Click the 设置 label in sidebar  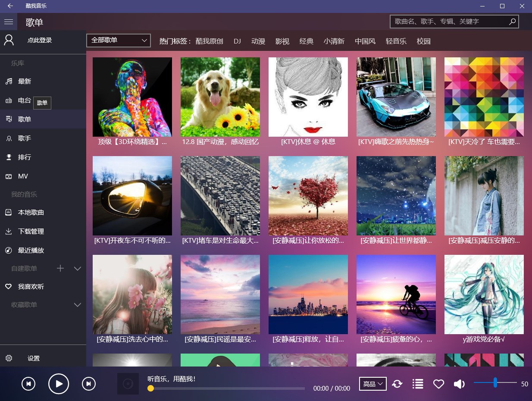click(34, 358)
